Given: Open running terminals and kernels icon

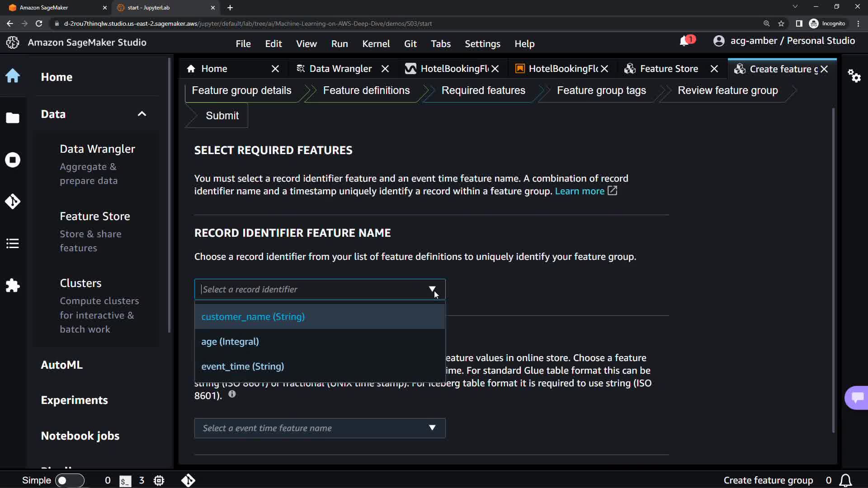Looking at the screenshot, I should point(13,160).
